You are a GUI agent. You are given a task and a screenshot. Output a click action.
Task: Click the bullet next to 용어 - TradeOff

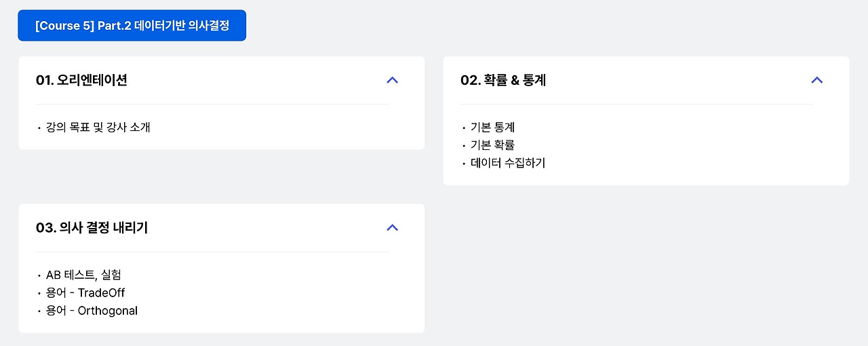39,293
